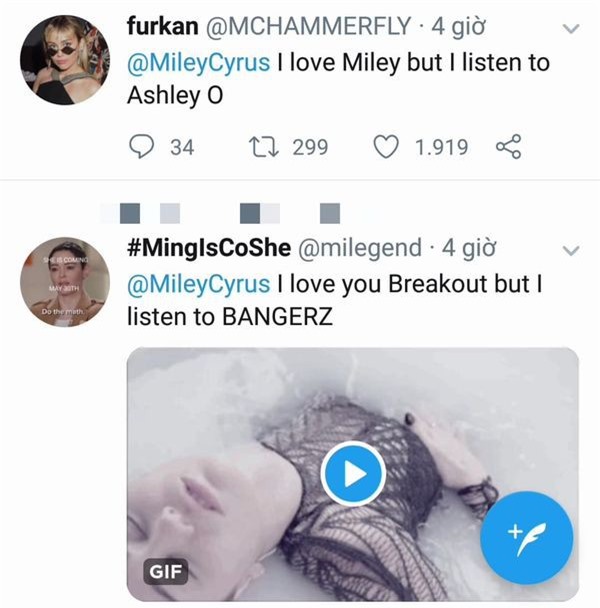The width and height of the screenshot is (600, 608).
Task: Share furkan's tweet
Action: coord(508,147)
